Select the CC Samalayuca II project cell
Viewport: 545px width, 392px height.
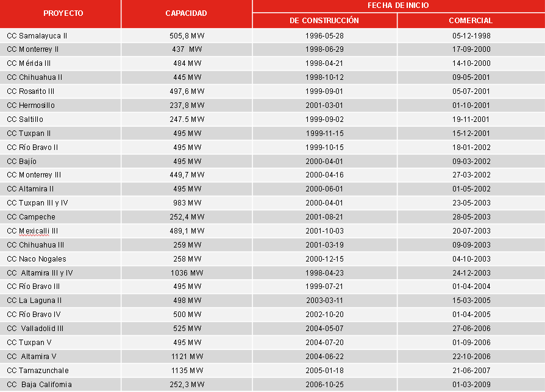coord(37,35)
